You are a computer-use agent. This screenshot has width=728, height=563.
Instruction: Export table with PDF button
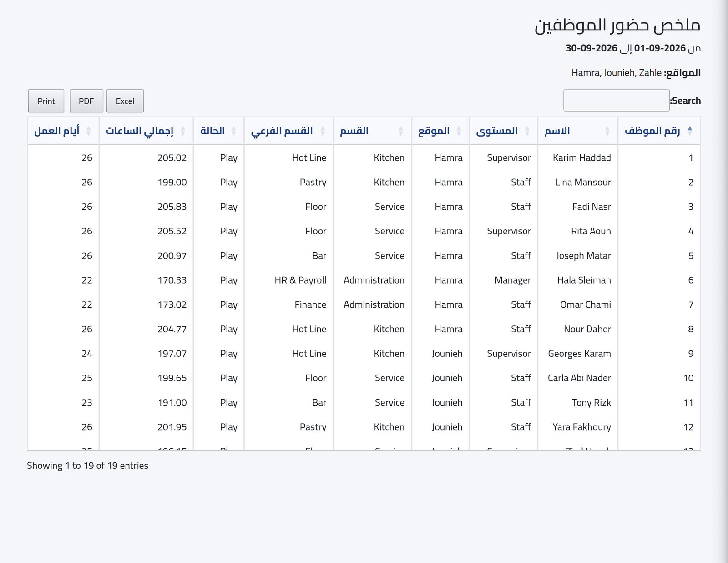[86, 101]
